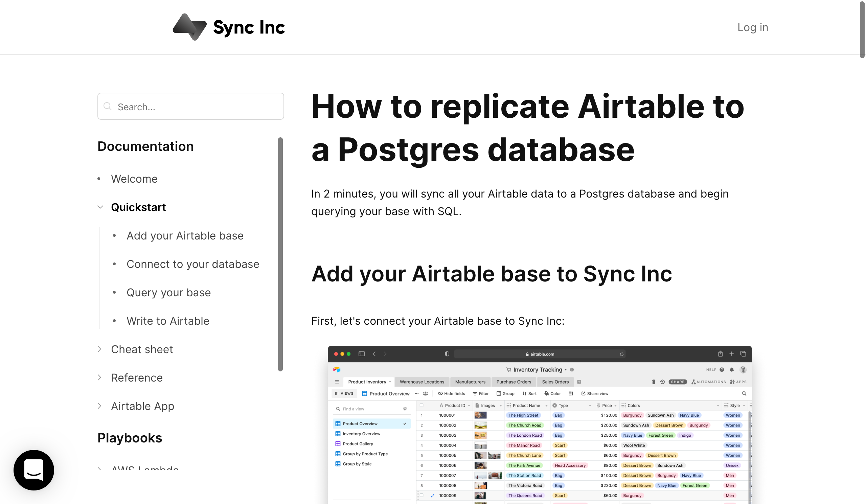Click the Airtable help question mark icon
866x504 pixels.
click(x=722, y=370)
